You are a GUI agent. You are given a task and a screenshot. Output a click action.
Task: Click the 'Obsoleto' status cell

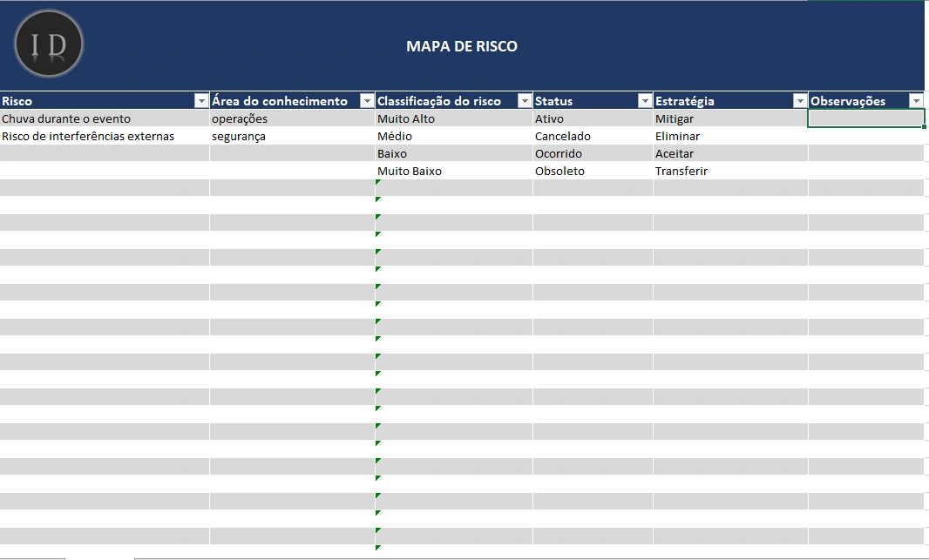click(x=559, y=171)
